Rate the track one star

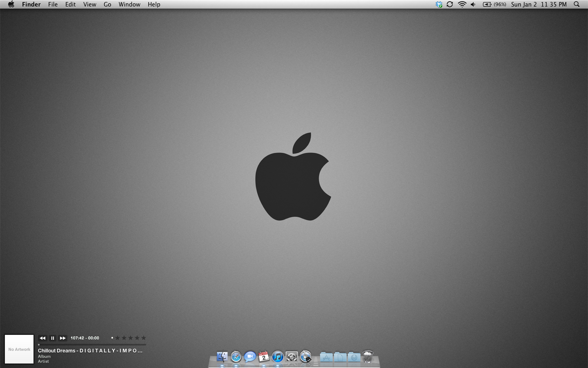[x=118, y=338]
